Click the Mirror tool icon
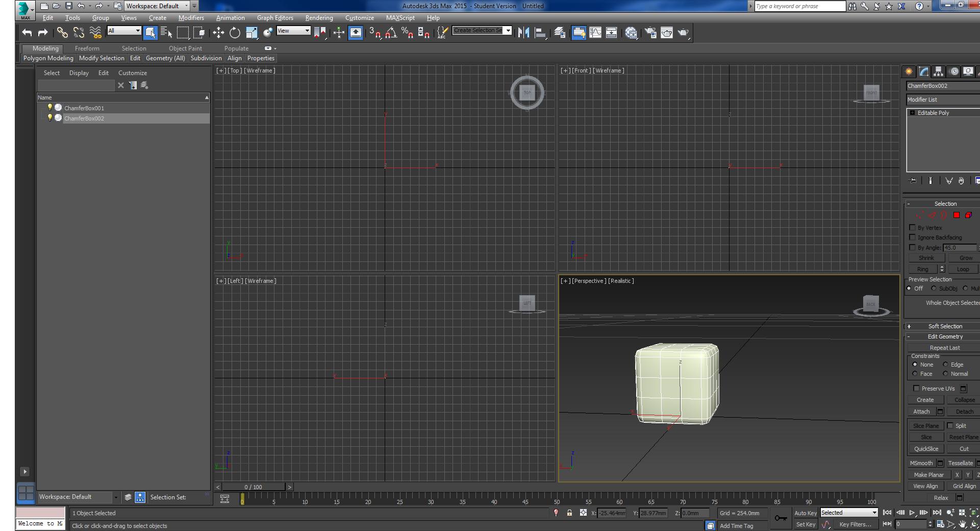The width and height of the screenshot is (980, 531). click(523, 33)
